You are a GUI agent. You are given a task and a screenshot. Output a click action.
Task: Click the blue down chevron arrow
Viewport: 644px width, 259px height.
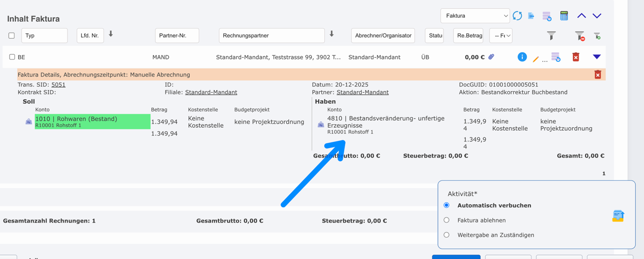click(x=597, y=16)
